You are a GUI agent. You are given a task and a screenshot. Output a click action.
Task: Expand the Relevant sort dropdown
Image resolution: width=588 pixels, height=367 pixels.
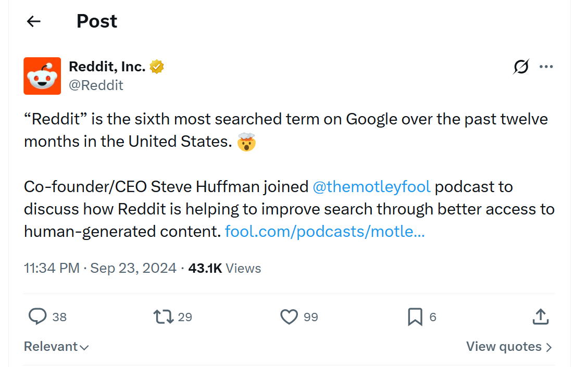click(x=56, y=347)
